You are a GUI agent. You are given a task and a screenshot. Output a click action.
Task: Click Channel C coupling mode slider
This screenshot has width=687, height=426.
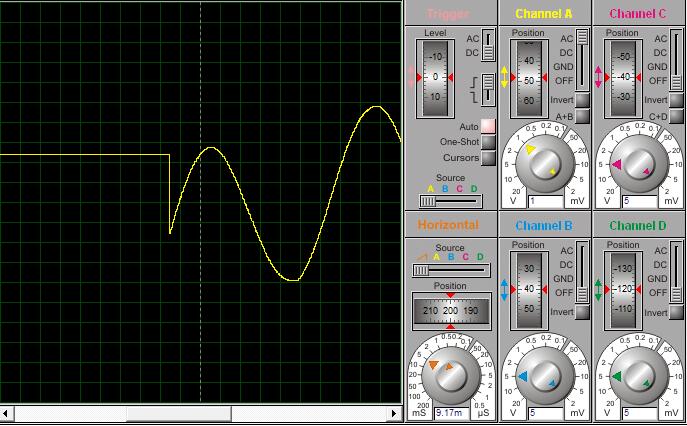click(676, 59)
